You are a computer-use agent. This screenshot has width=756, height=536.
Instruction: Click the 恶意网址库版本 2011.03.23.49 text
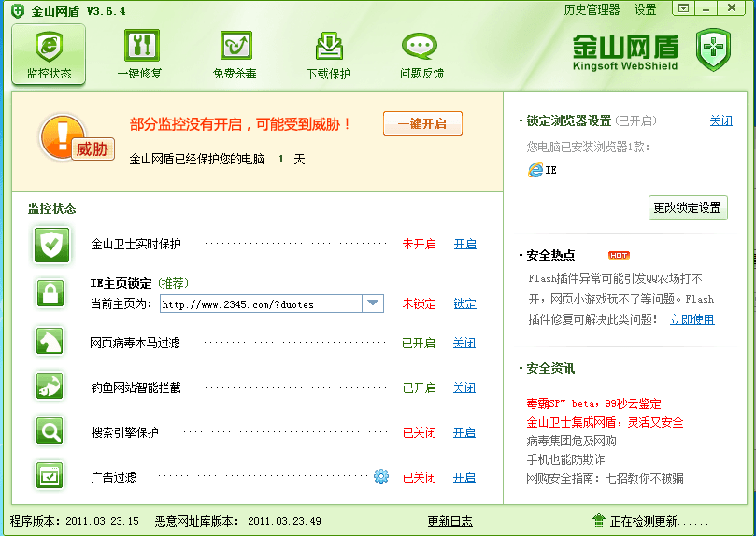[238, 521]
